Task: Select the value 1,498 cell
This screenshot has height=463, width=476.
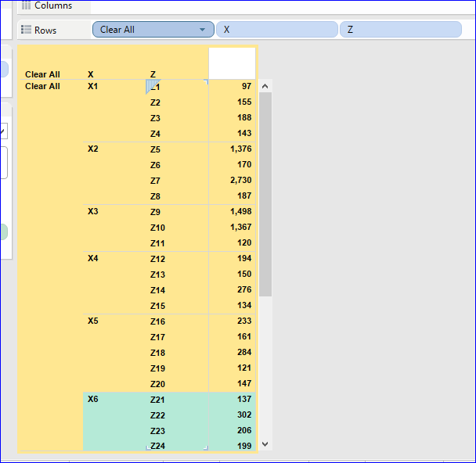Action: (x=241, y=211)
